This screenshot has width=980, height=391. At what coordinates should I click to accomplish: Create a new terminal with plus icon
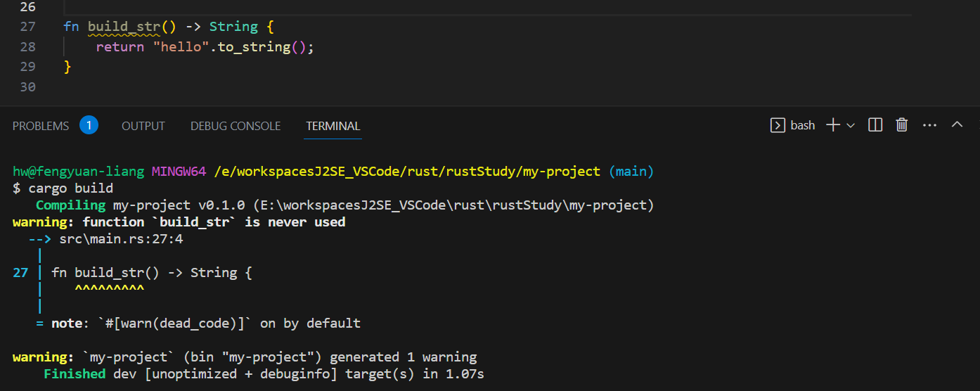[833, 125]
